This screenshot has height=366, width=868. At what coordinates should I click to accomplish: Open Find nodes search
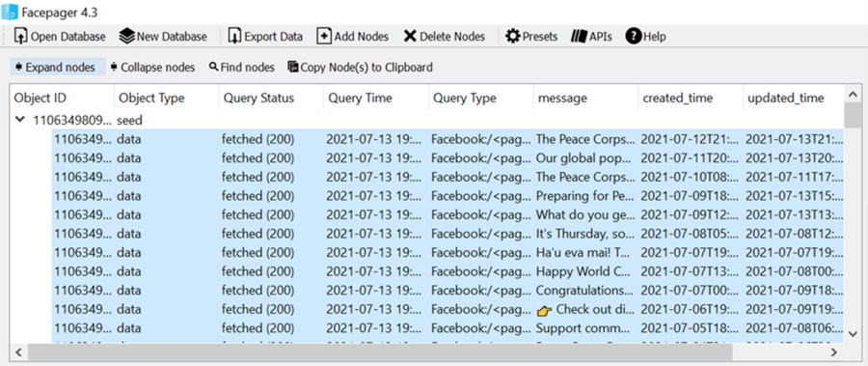coord(242,67)
